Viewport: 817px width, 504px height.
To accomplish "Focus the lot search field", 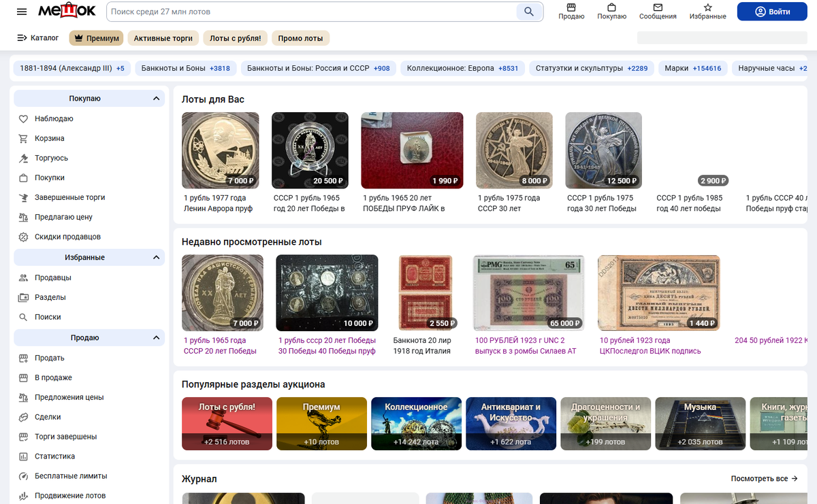I will point(312,12).
